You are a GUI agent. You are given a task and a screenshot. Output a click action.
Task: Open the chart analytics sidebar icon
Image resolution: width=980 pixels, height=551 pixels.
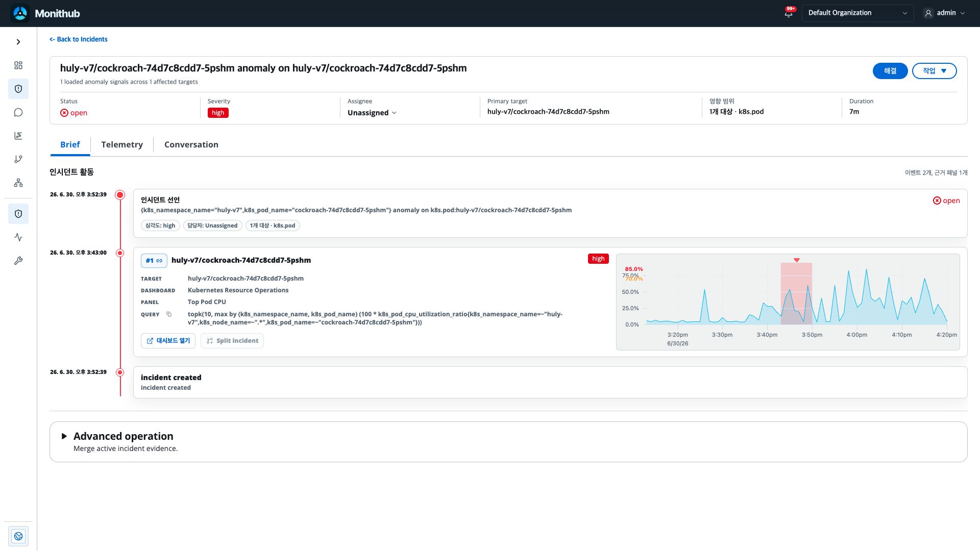point(18,136)
